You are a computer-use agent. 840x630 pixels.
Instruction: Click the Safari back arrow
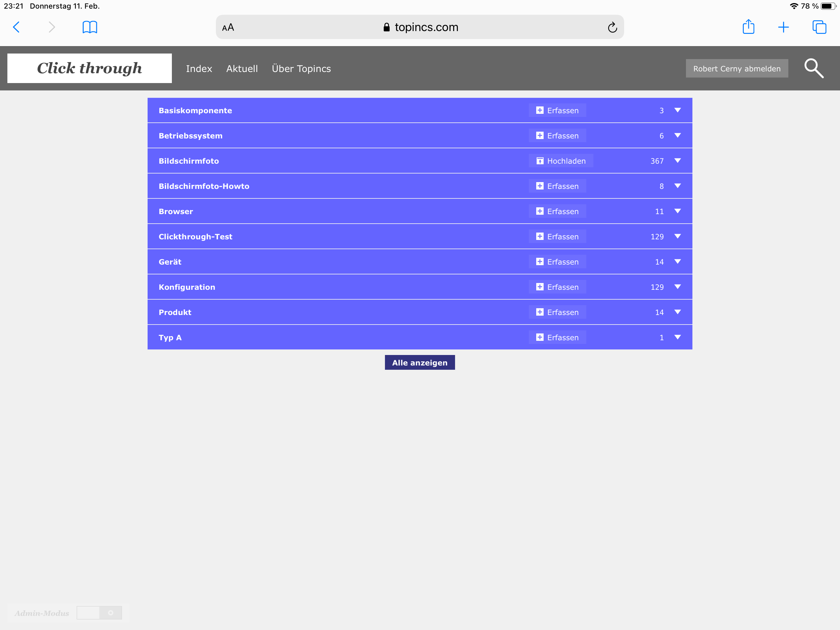coord(16,27)
